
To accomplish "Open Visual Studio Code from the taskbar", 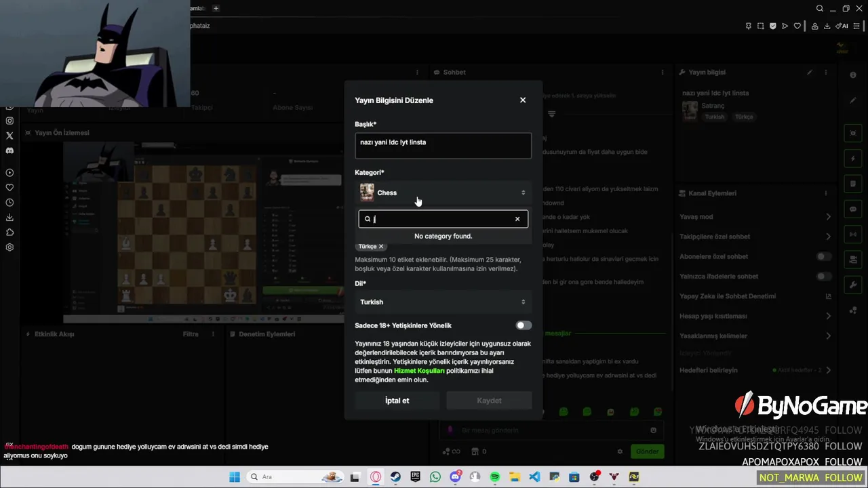I will click(534, 477).
